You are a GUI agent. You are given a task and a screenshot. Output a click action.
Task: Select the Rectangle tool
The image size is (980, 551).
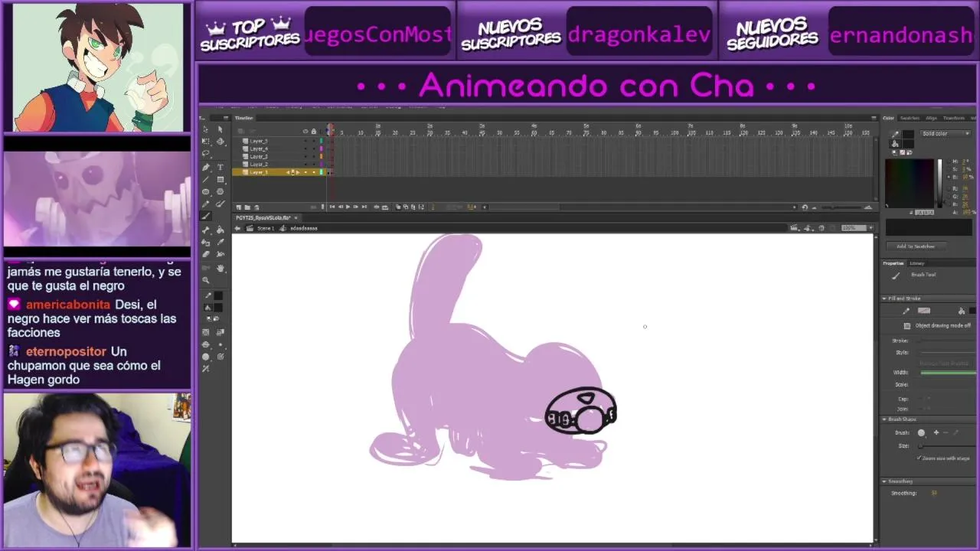[x=220, y=180]
